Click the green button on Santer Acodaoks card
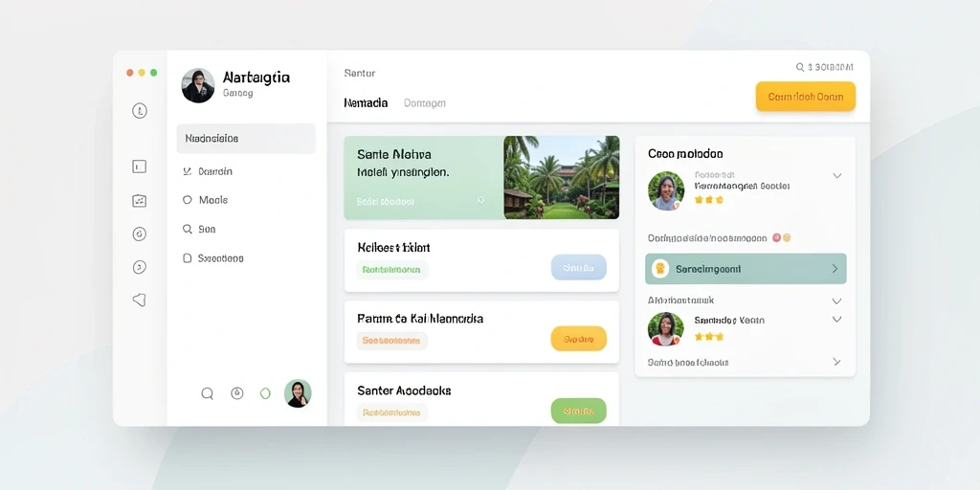980x490 pixels. coord(579,411)
